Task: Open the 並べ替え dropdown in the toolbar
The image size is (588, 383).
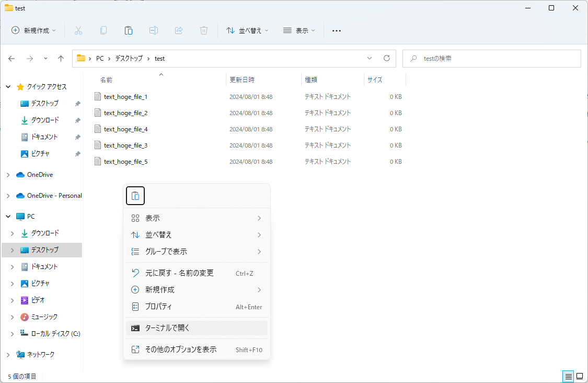Action: pyautogui.click(x=247, y=30)
